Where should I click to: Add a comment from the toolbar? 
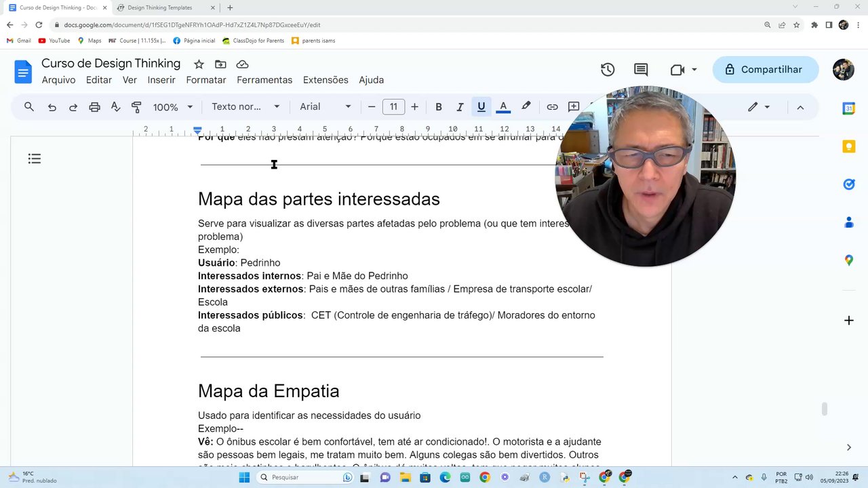574,106
